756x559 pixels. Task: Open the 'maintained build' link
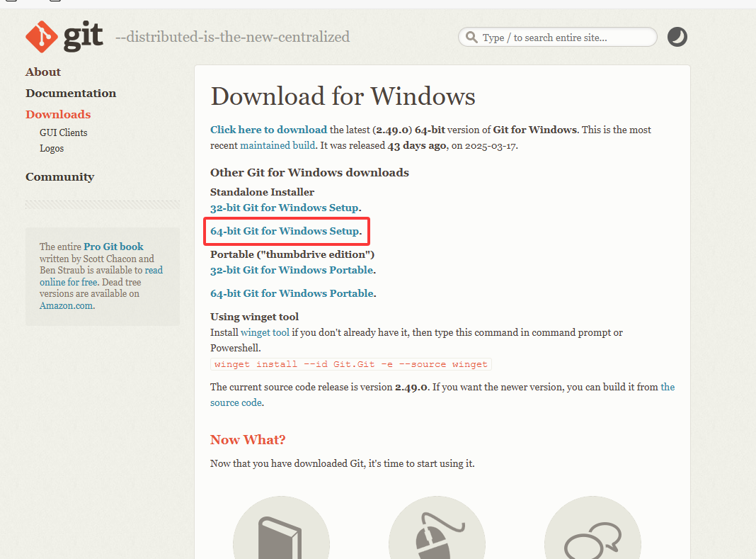[277, 145]
